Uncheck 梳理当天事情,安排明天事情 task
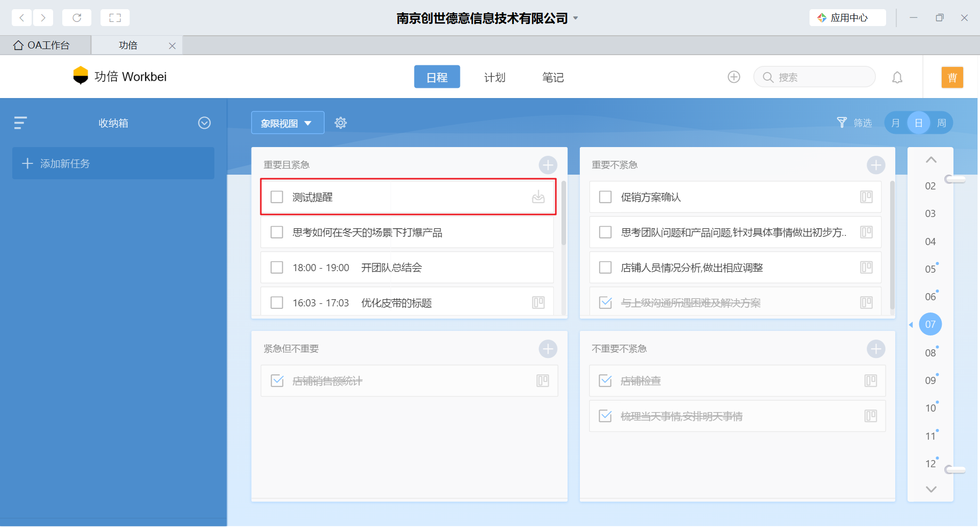The width and height of the screenshot is (980, 528). (605, 416)
